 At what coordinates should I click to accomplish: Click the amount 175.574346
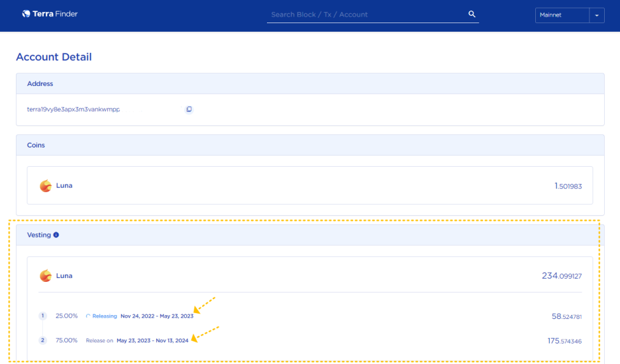click(x=564, y=341)
